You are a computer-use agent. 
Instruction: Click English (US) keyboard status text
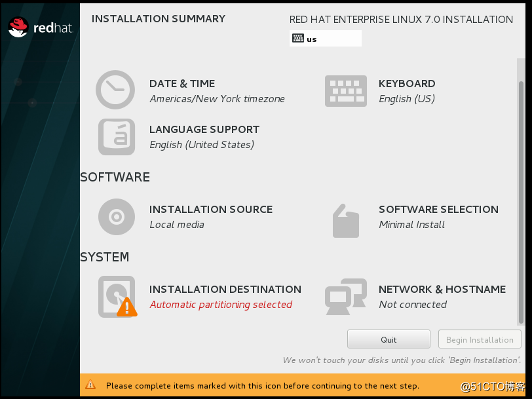[x=407, y=99]
